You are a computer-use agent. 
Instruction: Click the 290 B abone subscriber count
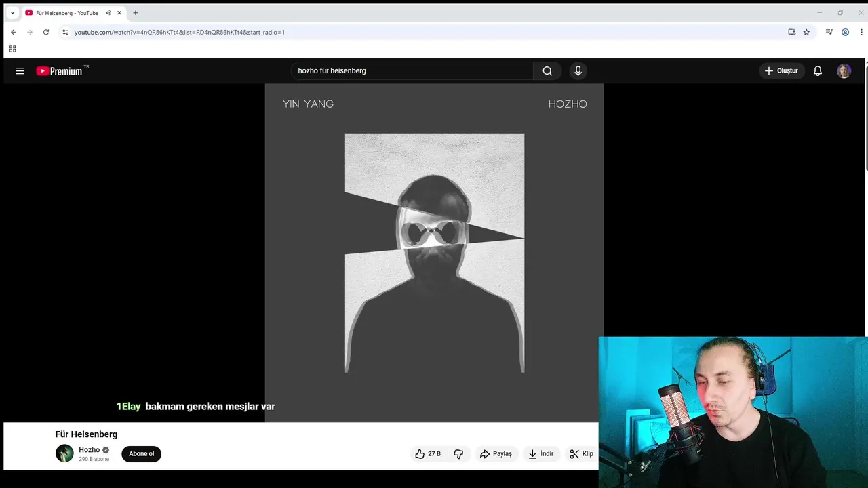click(x=94, y=460)
